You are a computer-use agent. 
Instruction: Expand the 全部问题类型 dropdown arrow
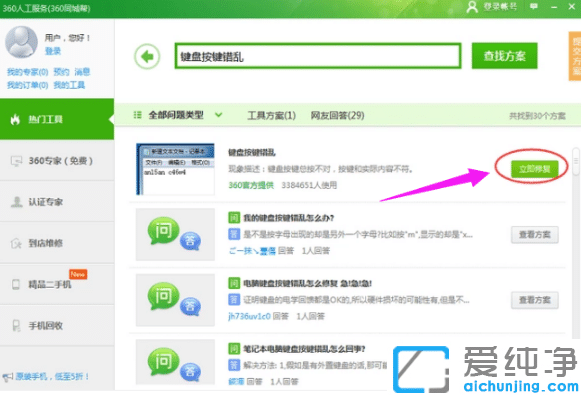(x=219, y=115)
